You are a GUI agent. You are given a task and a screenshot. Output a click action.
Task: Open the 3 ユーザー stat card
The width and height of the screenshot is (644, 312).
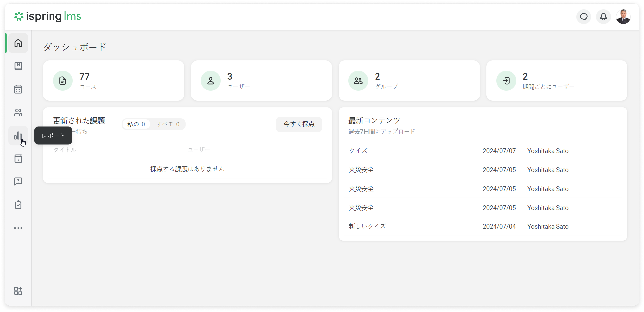[x=261, y=81]
